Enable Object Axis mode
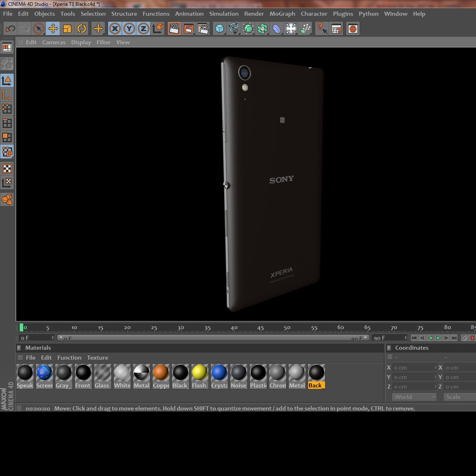Screen dimensions: 476x476 pyautogui.click(x=7, y=95)
